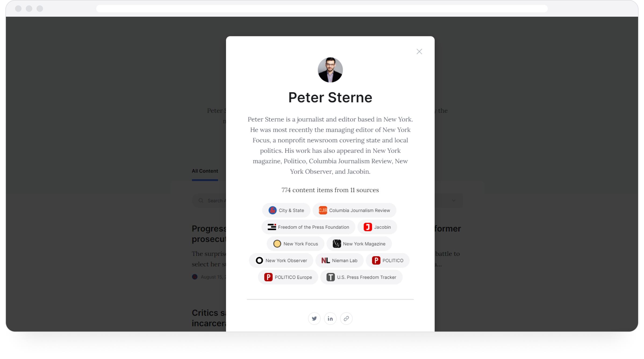Click the New York Focus yellow circle icon
The image size is (644, 359).
(277, 244)
